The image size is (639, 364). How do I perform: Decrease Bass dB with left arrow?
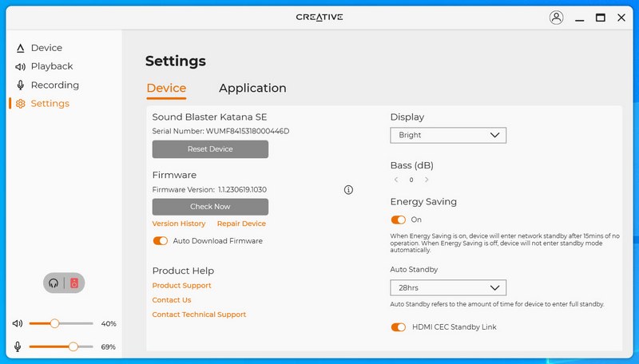[x=396, y=180]
